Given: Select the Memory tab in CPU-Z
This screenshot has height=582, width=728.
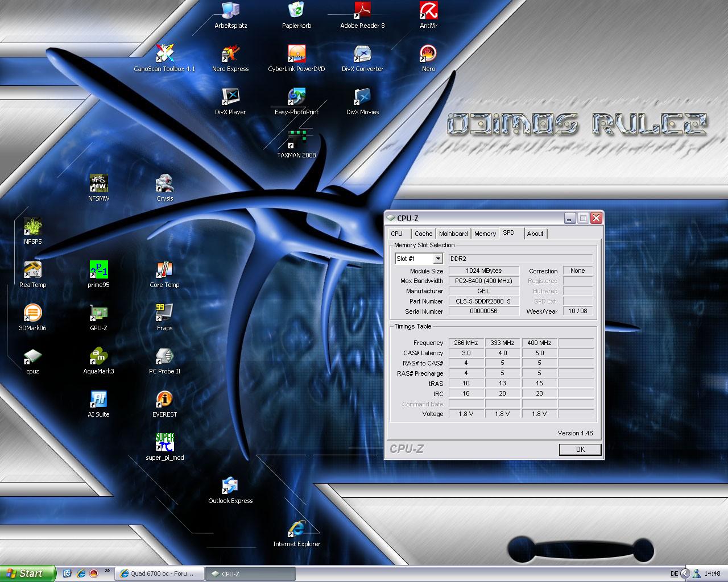Looking at the screenshot, I should point(485,234).
